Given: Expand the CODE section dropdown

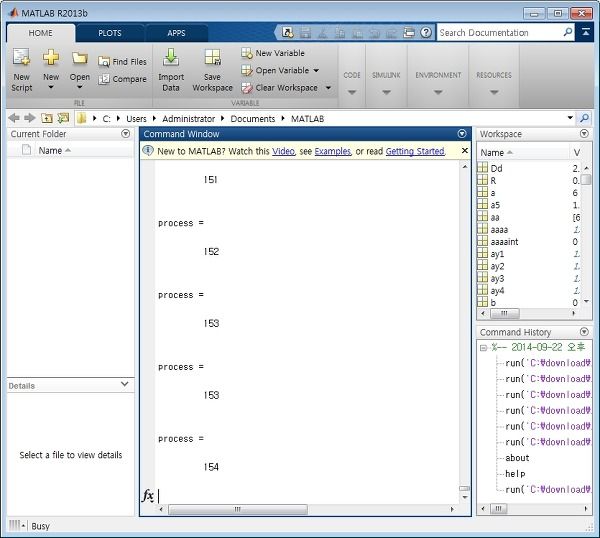Looking at the screenshot, I should pos(352,92).
